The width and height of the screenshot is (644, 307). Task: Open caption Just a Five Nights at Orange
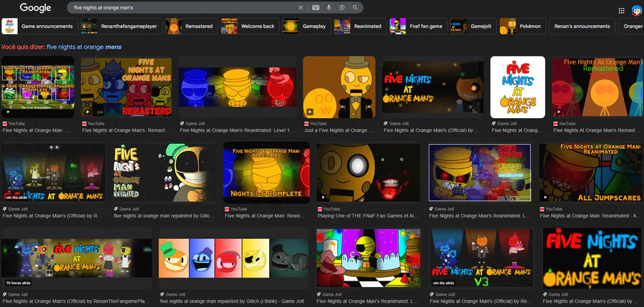tap(339, 130)
